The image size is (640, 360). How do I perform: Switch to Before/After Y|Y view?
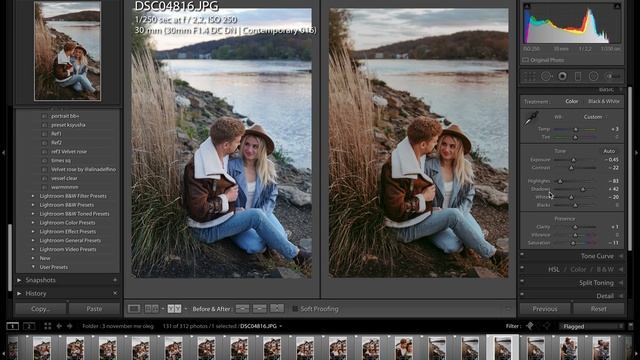(x=174, y=309)
